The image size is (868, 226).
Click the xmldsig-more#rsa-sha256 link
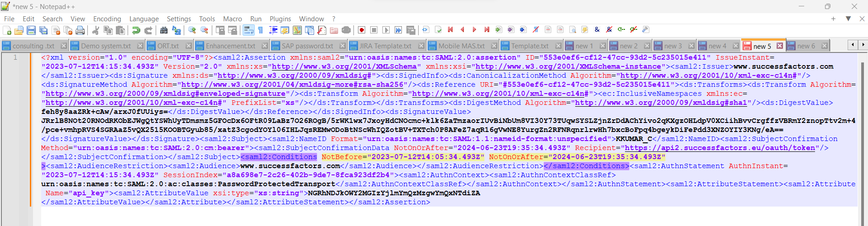pyautogui.click(x=292, y=85)
